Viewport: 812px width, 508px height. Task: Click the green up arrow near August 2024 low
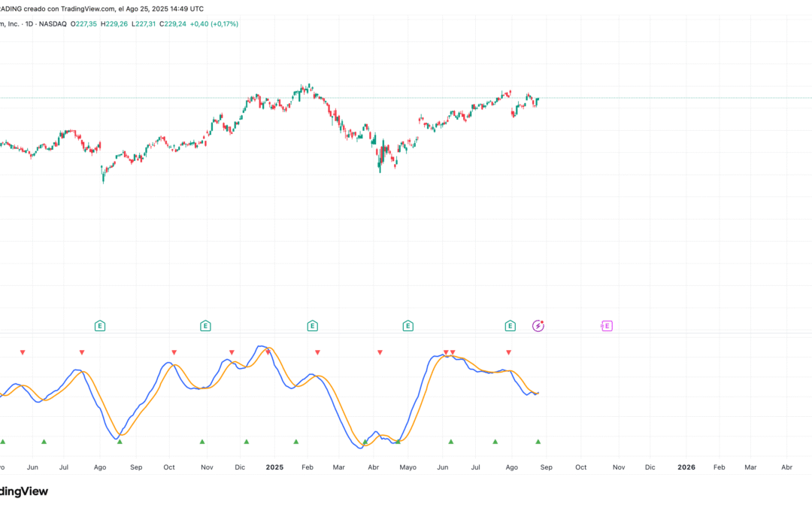(x=120, y=442)
